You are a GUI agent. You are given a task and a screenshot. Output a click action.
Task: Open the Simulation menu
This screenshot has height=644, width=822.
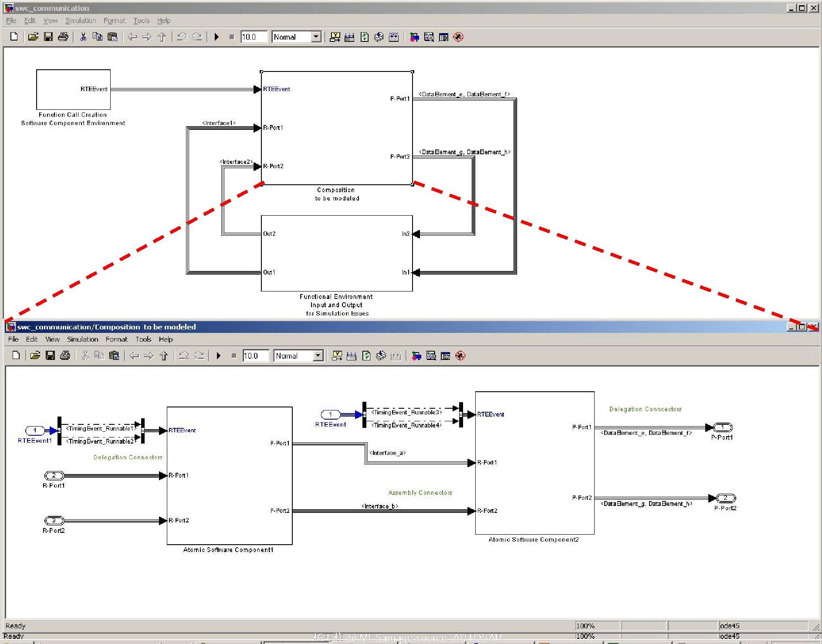(x=80, y=20)
